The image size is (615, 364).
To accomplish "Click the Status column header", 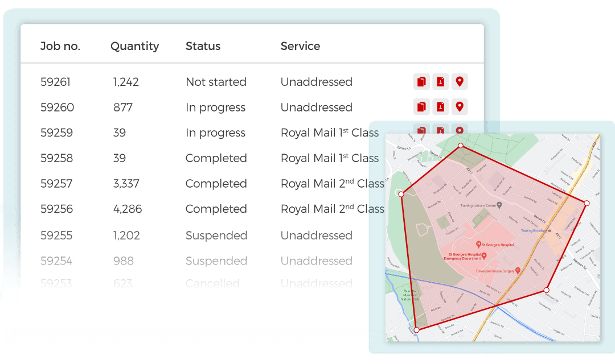I will [x=203, y=47].
